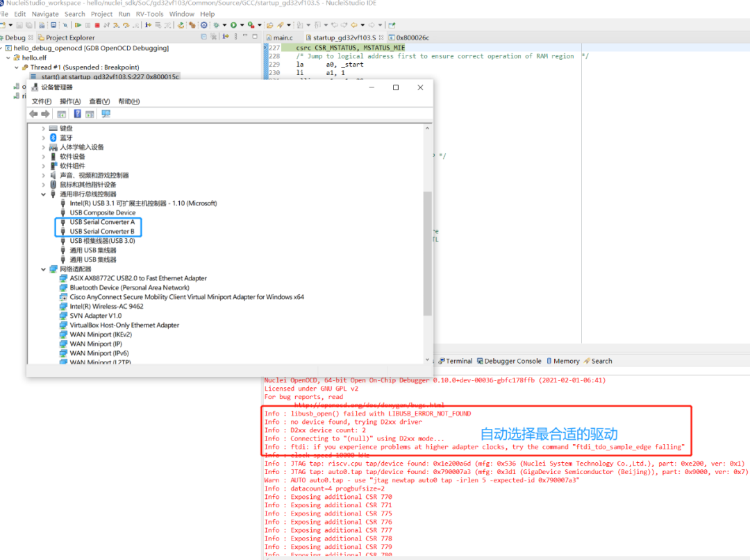Minimize the Debug view panel

(245, 36)
